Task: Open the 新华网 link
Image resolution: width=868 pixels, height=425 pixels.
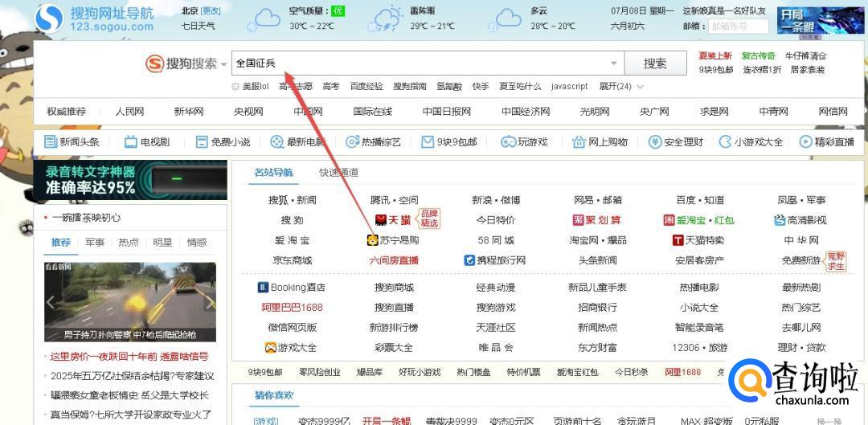Action: 189,112
